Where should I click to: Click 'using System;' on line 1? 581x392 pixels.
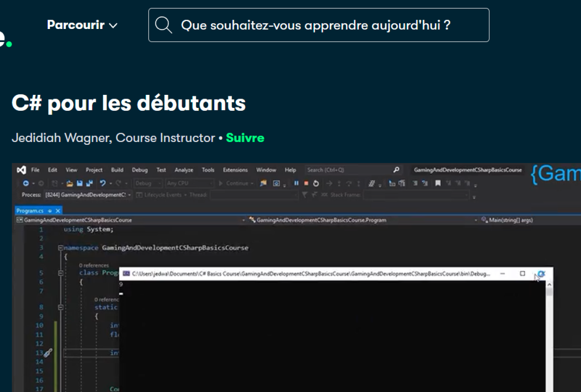[89, 229]
